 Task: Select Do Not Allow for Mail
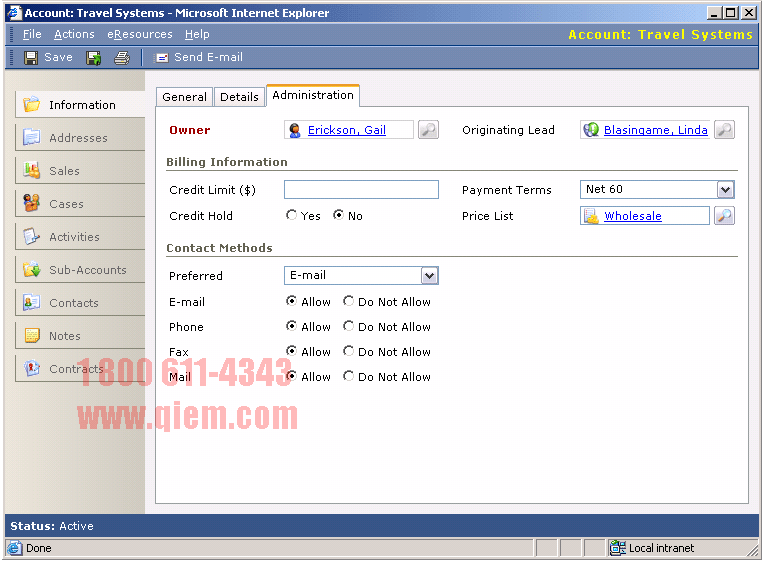[348, 376]
